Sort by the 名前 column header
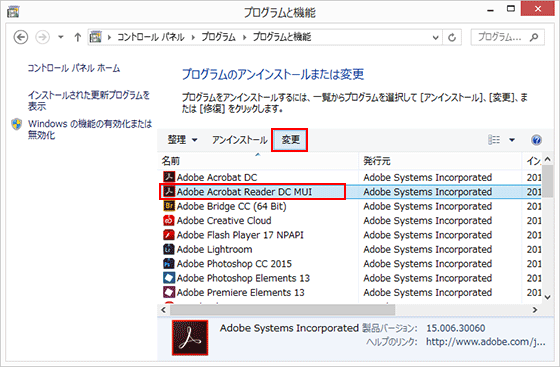The height and width of the screenshot is (367, 560). pyautogui.click(x=258, y=161)
